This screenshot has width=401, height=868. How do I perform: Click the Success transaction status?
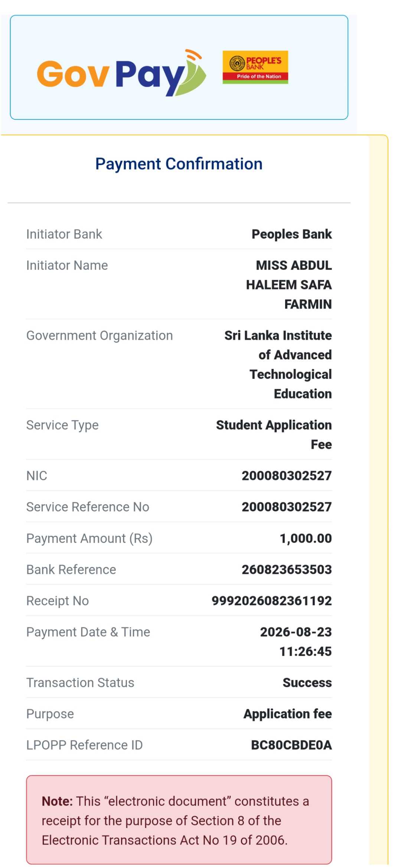[x=307, y=683]
